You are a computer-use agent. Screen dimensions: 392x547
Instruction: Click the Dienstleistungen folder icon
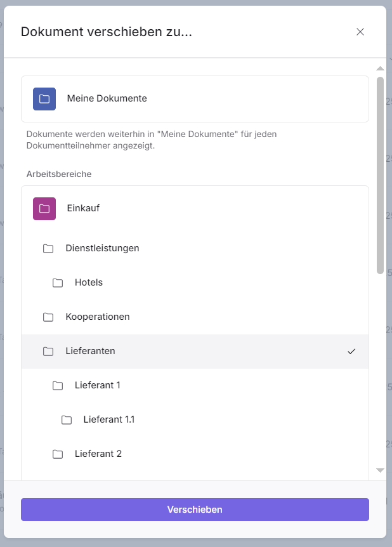click(x=48, y=248)
